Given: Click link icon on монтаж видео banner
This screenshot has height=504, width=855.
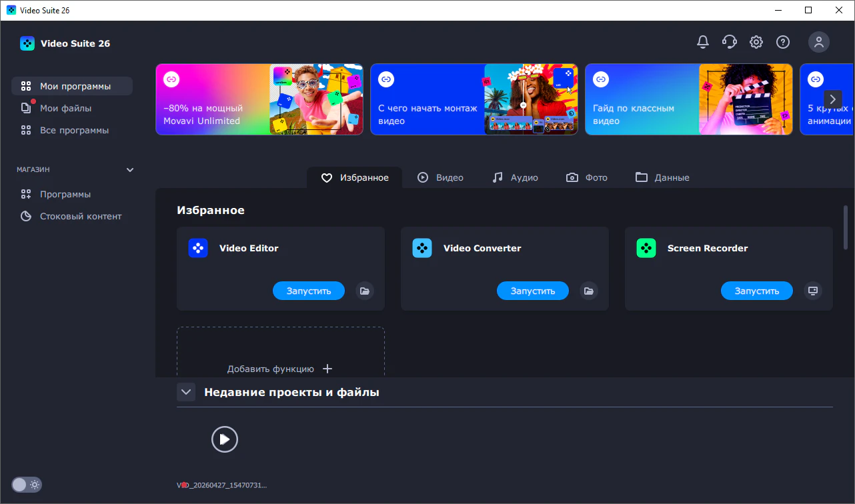Looking at the screenshot, I should [x=386, y=79].
